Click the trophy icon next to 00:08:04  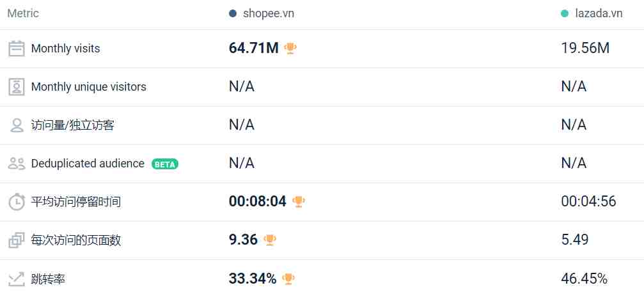(x=299, y=201)
